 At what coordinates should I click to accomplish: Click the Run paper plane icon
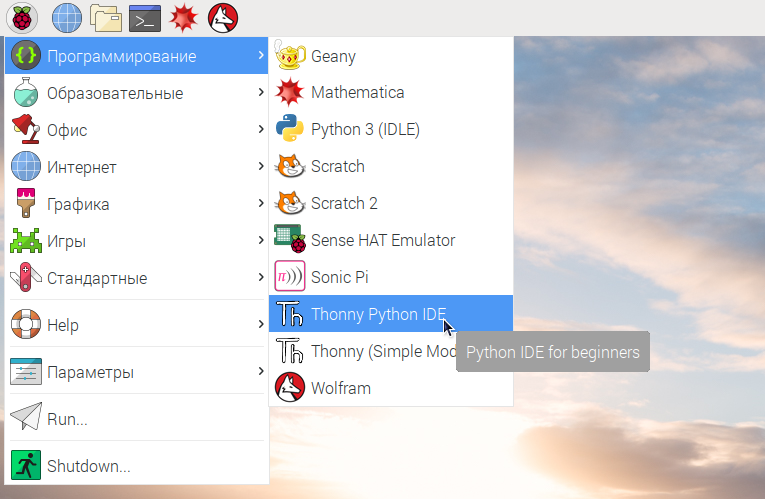coord(26,417)
